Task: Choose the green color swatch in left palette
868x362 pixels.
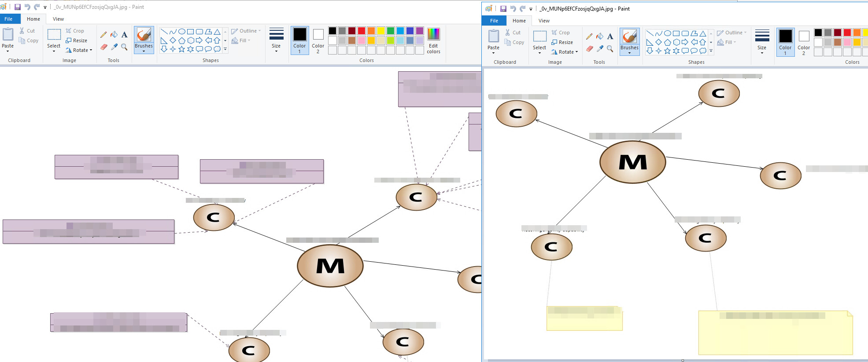Action: [391, 31]
